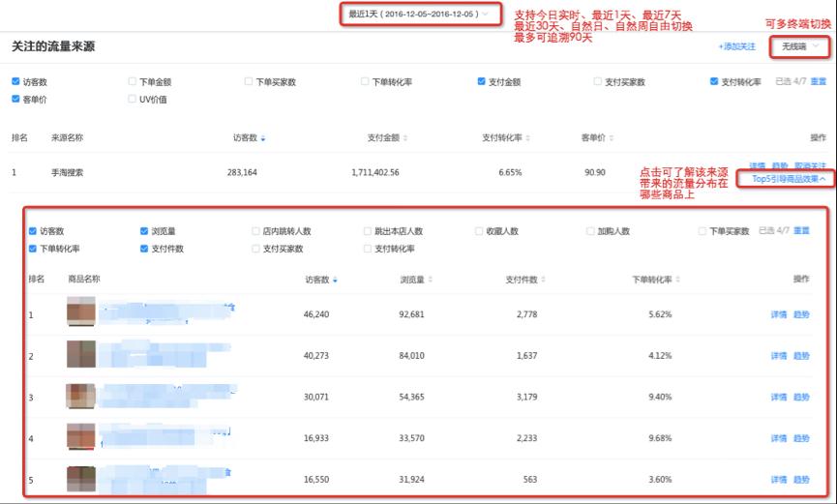Enable the UV价值 metric checkbox
Screen dimensions: 837x504
coord(132,98)
